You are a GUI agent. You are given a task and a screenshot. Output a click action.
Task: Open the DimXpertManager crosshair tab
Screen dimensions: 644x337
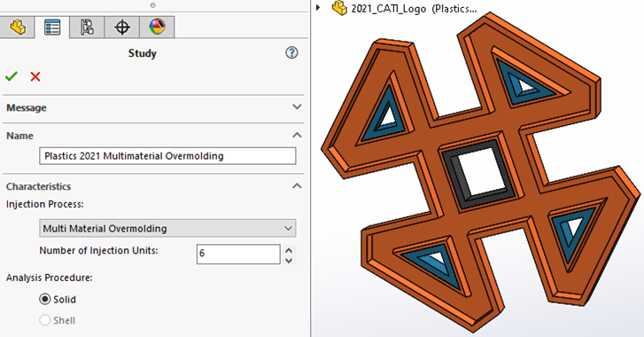click(122, 27)
